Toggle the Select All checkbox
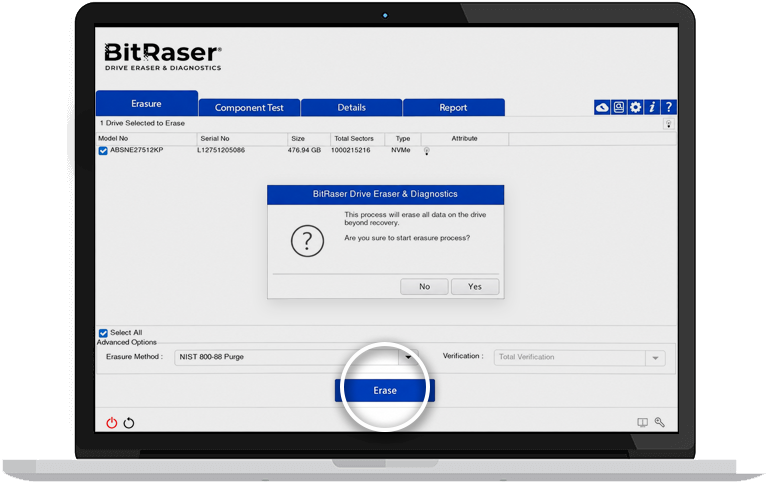772x488 pixels. click(103, 333)
